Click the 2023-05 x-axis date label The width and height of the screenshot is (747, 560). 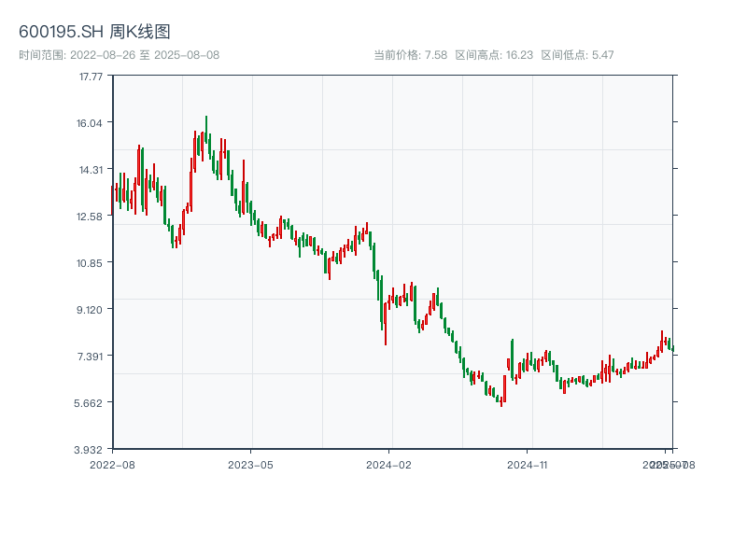[250, 464]
